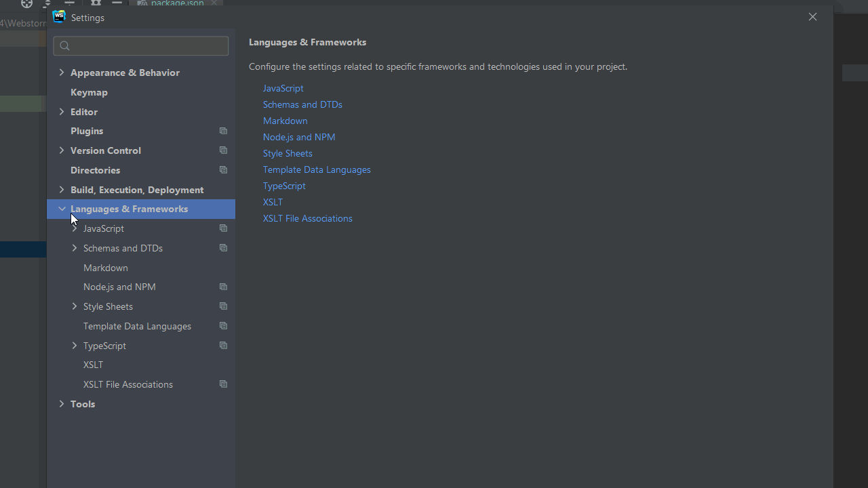Viewport: 868px width, 488px height.
Task: Open the Node.js and NPM link
Action: click(299, 137)
